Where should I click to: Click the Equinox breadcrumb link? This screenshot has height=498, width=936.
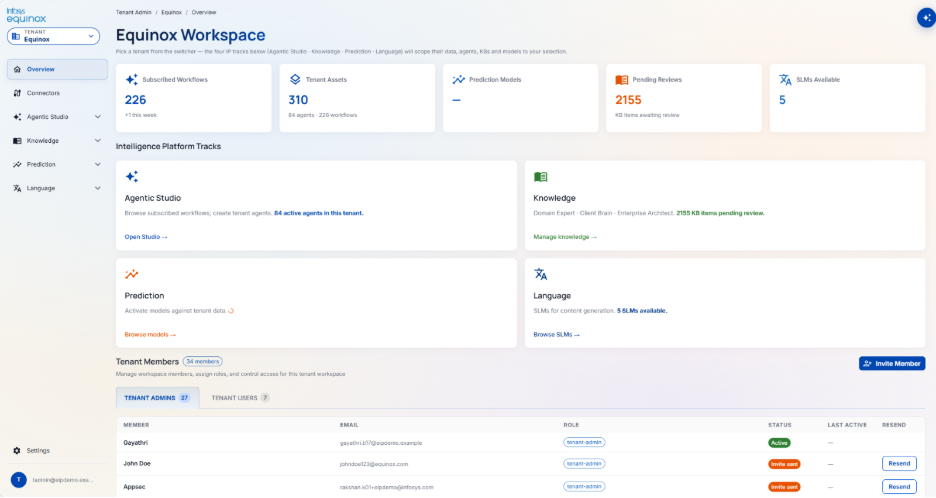tap(171, 12)
